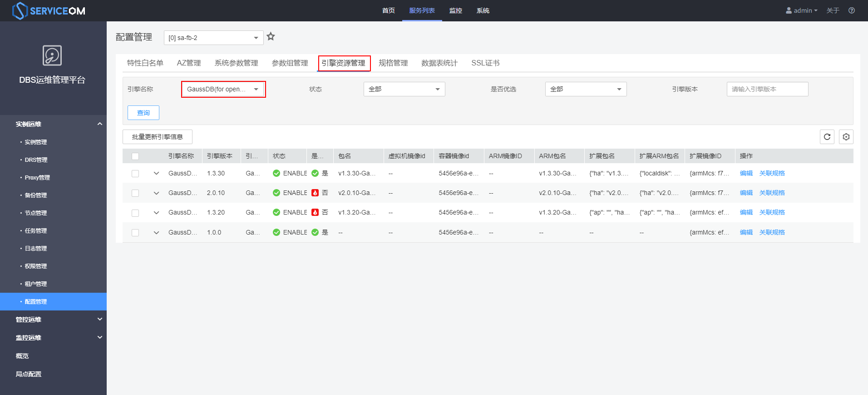Click green ENABLE status icon for version 1.0.0
The image size is (868, 395).
coord(276,232)
